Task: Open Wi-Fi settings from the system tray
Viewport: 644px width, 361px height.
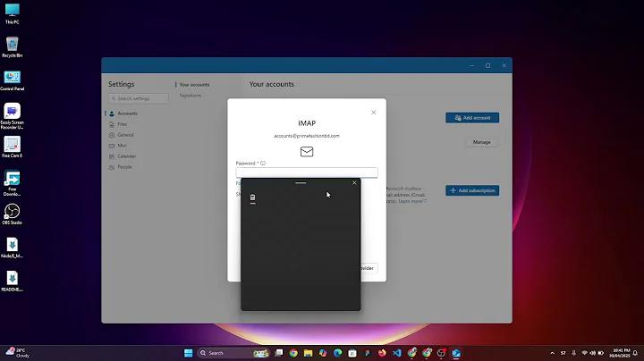Action: pos(584,353)
